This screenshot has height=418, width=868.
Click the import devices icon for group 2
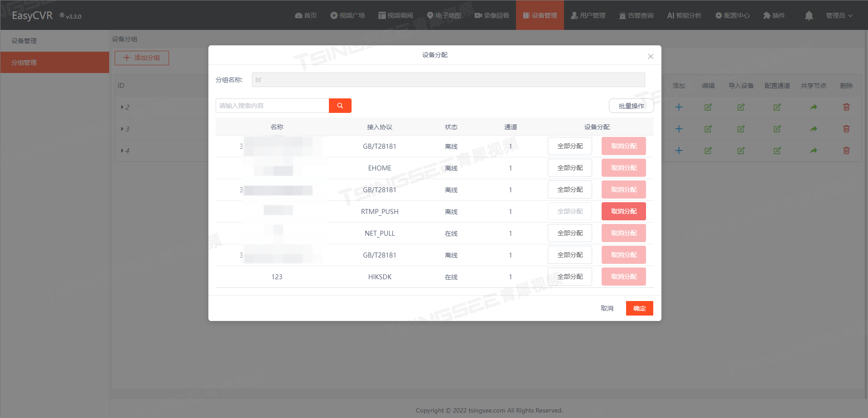click(x=741, y=107)
